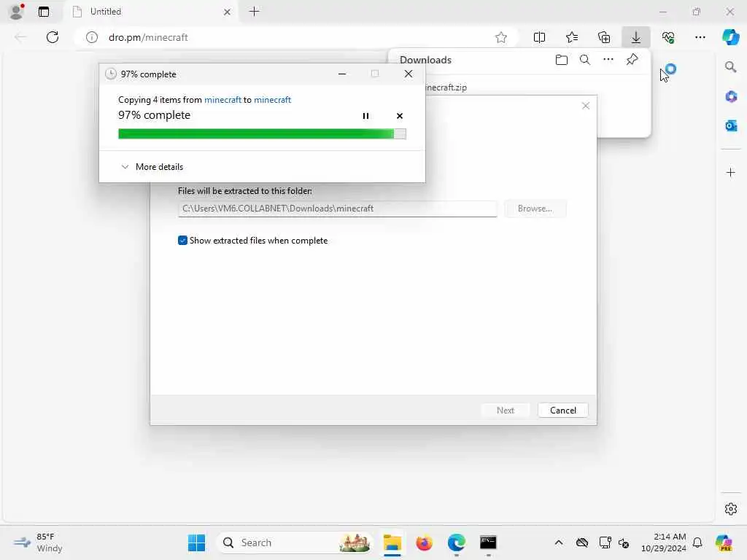Close the extract wizard with X
This screenshot has height=560, width=747.
point(586,106)
